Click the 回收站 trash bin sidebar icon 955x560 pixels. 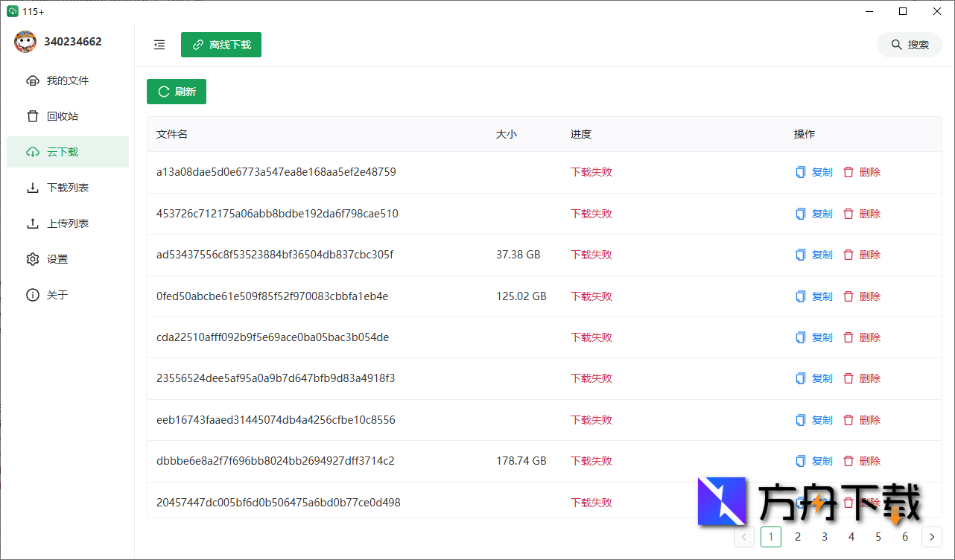tap(33, 116)
